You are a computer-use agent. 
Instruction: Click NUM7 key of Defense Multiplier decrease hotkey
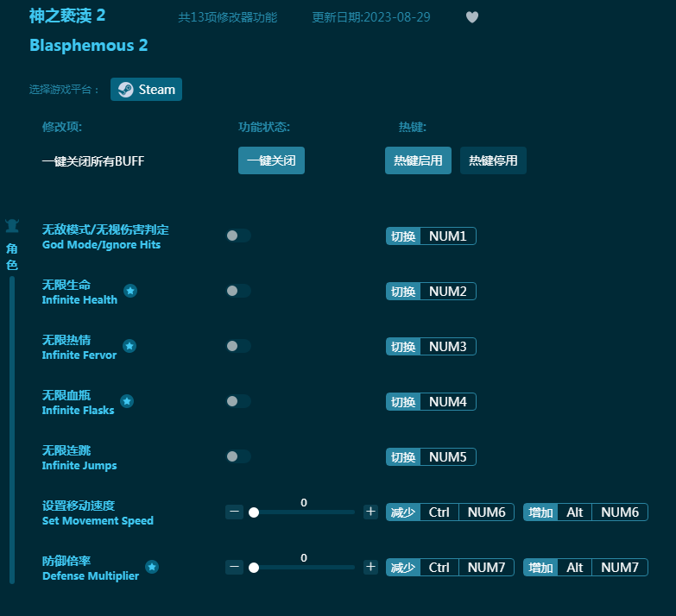coord(486,568)
